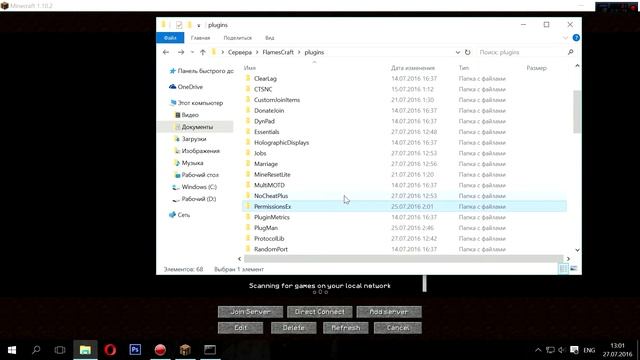Open Opera browser from taskbar
Screen dimensions: 640x360
pos(110,350)
